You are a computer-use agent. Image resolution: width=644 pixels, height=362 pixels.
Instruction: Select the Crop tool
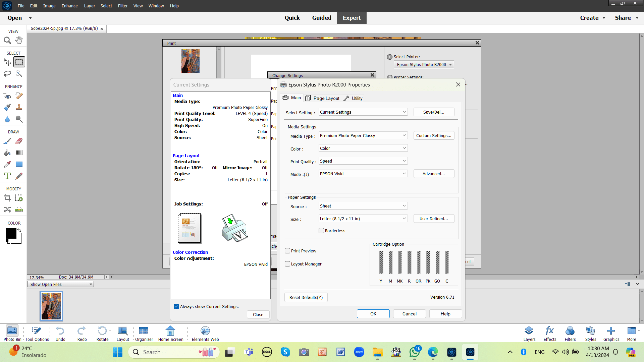[x=7, y=198]
